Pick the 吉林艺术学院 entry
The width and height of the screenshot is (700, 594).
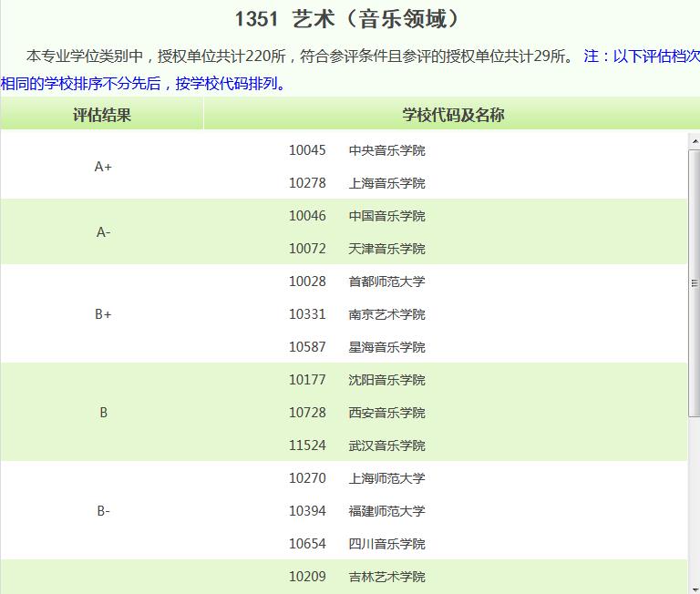click(x=386, y=577)
